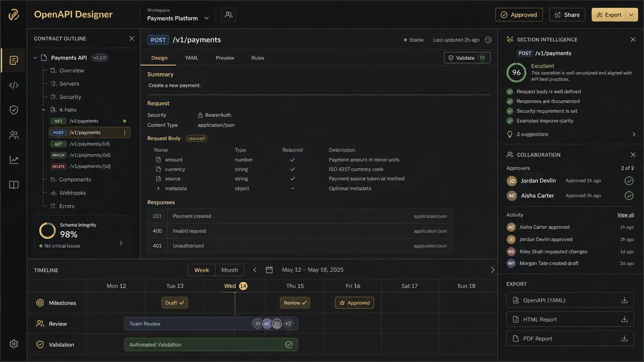The image size is (644, 362).
Task: Open the POST /v1/payments row options menu
Action: click(125, 132)
